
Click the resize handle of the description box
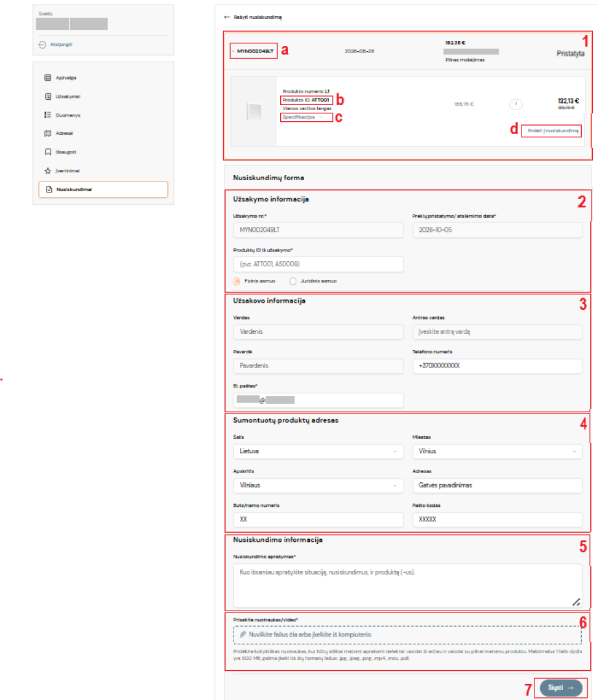tap(576, 602)
